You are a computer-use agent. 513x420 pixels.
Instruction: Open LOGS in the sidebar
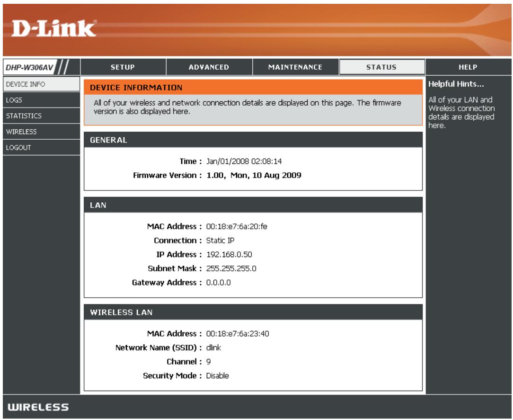(41, 100)
